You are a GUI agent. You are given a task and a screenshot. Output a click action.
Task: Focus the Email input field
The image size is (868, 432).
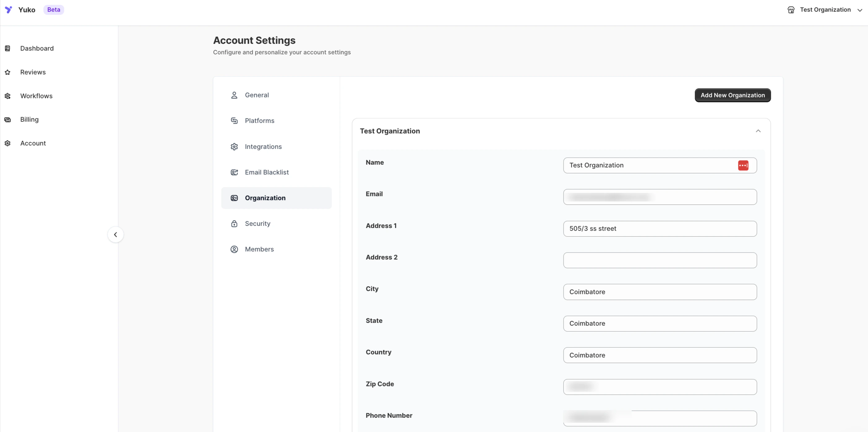point(660,197)
